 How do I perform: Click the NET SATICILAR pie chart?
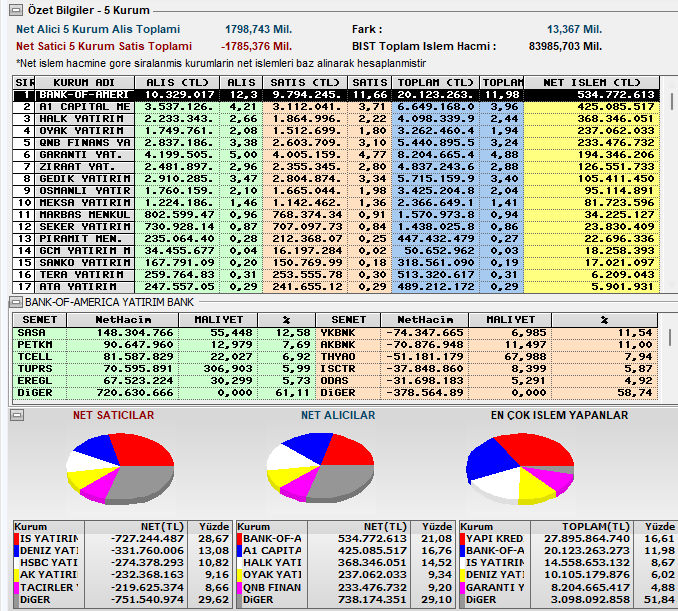(x=120, y=468)
